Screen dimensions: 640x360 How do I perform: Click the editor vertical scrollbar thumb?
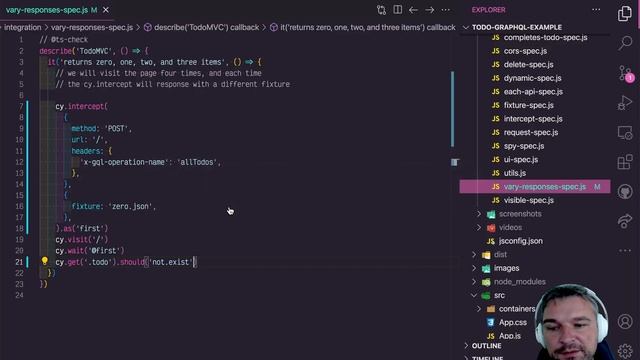coord(452,109)
